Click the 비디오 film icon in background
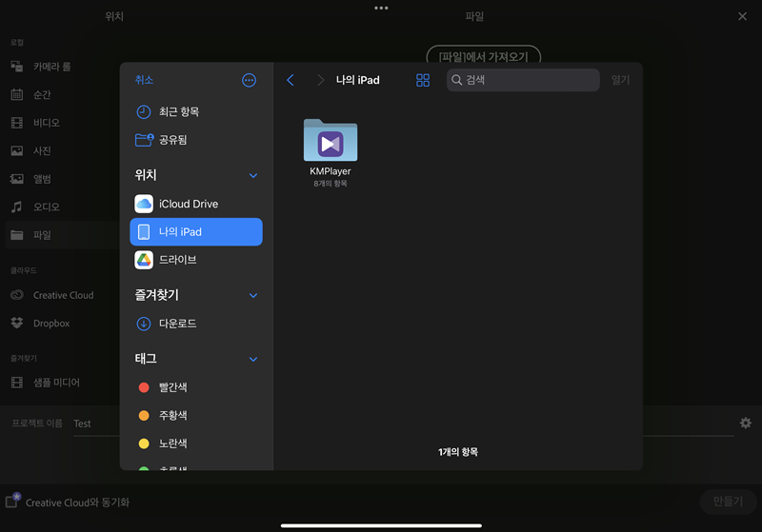Image resolution: width=762 pixels, height=532 pixels. [x=17, y=123]
